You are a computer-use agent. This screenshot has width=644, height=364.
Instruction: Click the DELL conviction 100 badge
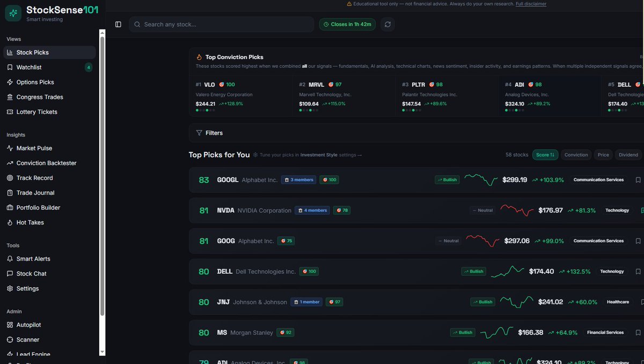point(309,272)
